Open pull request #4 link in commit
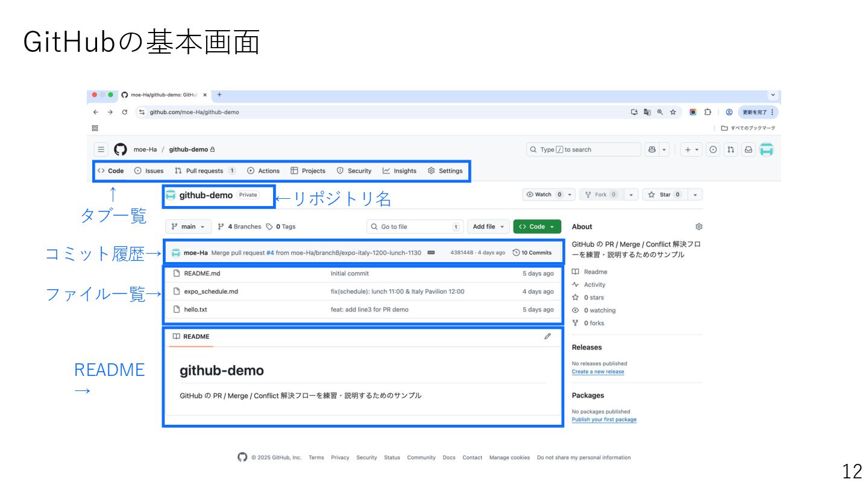The height and width of the screenshot is (488, 868). coord(270,252)
